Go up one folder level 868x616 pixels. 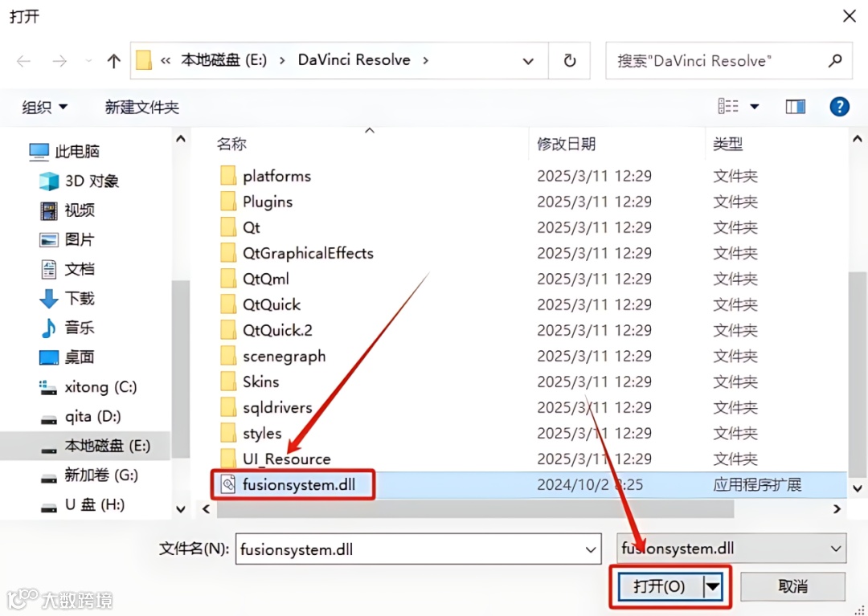[x=113, y=61]
